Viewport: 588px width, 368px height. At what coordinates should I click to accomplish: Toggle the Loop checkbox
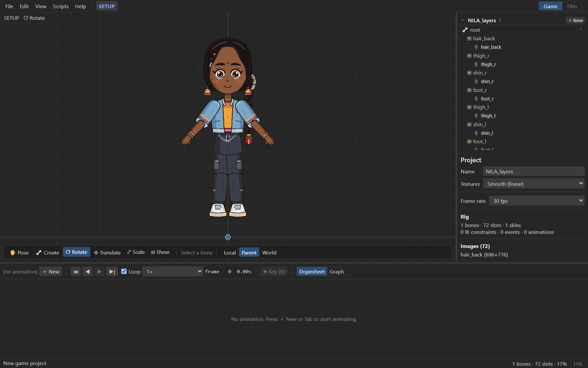tap(124, 271)
